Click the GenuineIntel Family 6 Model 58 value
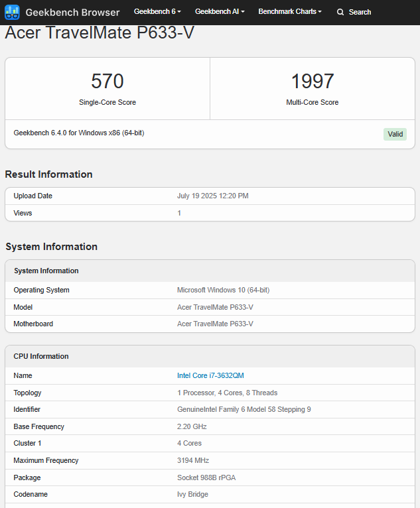This screenshot has width=420, height=508. click(x=244, y=409)
